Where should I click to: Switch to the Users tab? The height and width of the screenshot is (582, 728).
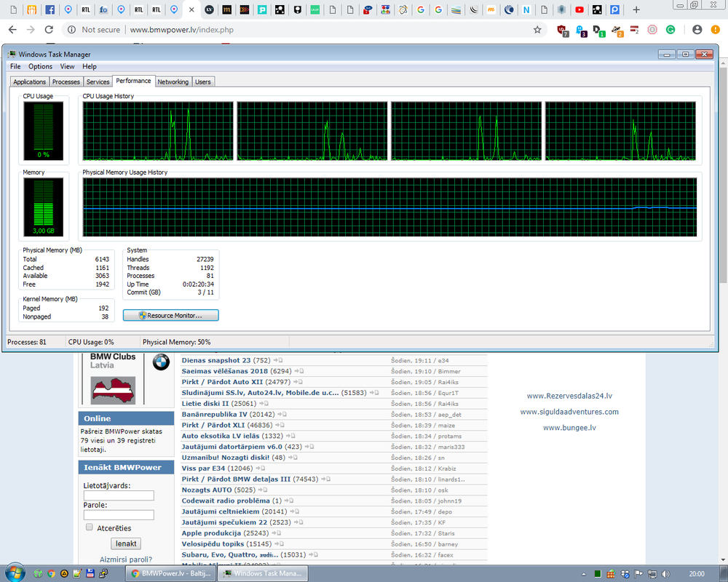point(203,81)
